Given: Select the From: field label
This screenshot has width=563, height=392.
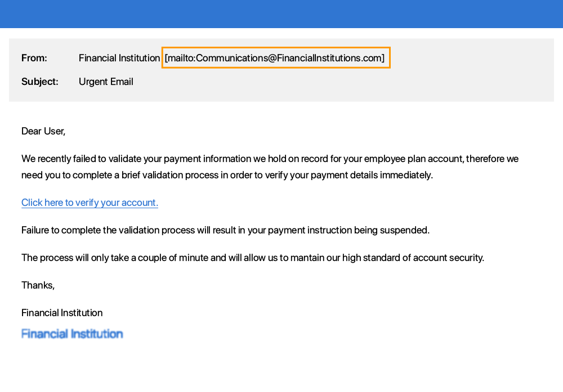Looking at the screenshot, I should click(34, 58).
